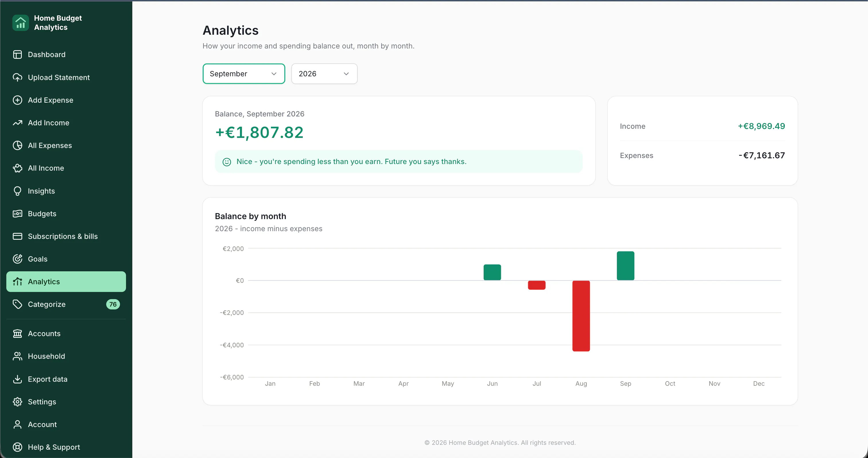
Task: Click the Subscriptions & bills card icon
Action: [18, 236]
